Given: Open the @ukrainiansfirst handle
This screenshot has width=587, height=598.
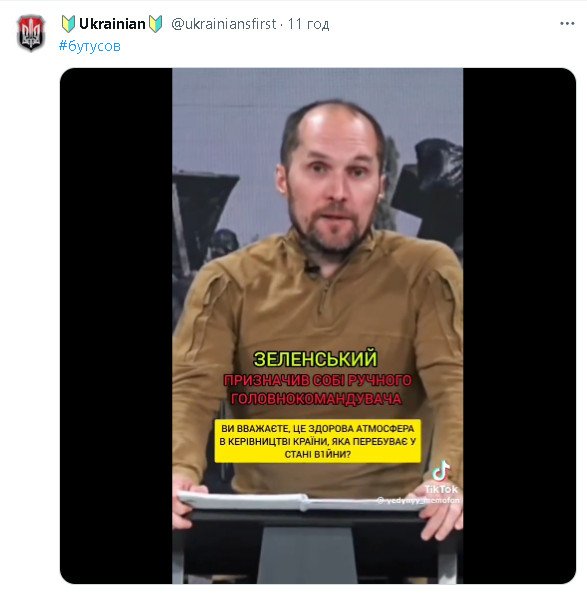Looking at the screenshot, I should coord(224,24).
